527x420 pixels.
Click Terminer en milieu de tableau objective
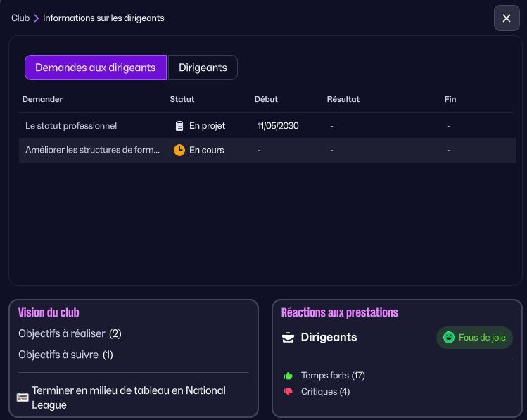click(x=129, y=397)
